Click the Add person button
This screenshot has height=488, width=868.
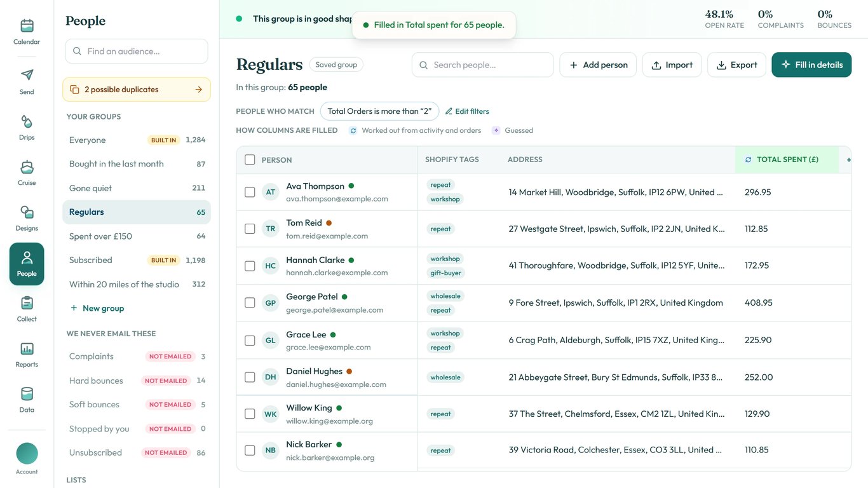pyautogui.click(x=598, y=65)
